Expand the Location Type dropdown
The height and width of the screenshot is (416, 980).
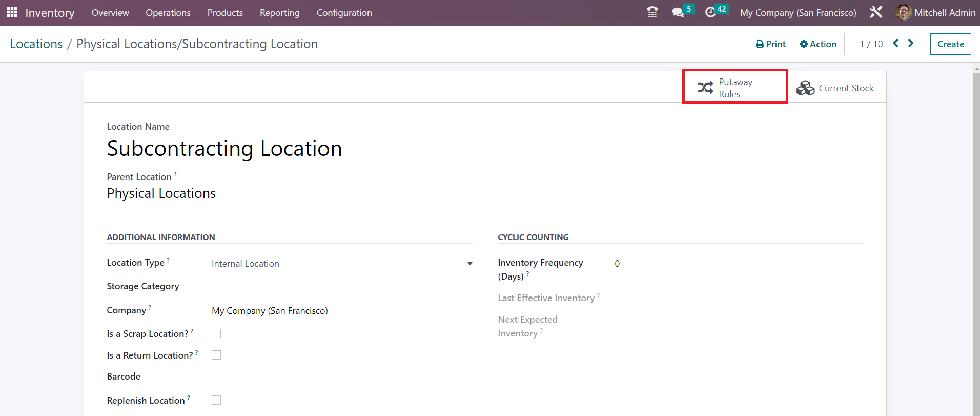coord(341,264)
